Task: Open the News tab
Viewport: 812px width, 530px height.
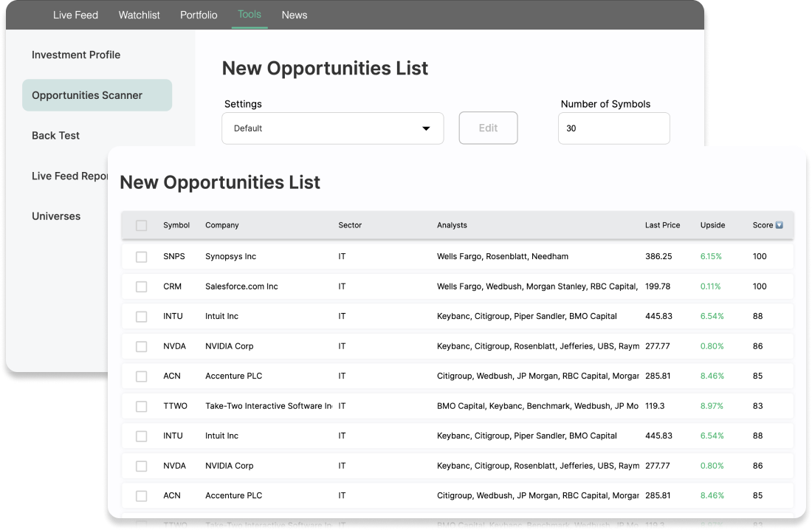Action: [x=294, y=15]
